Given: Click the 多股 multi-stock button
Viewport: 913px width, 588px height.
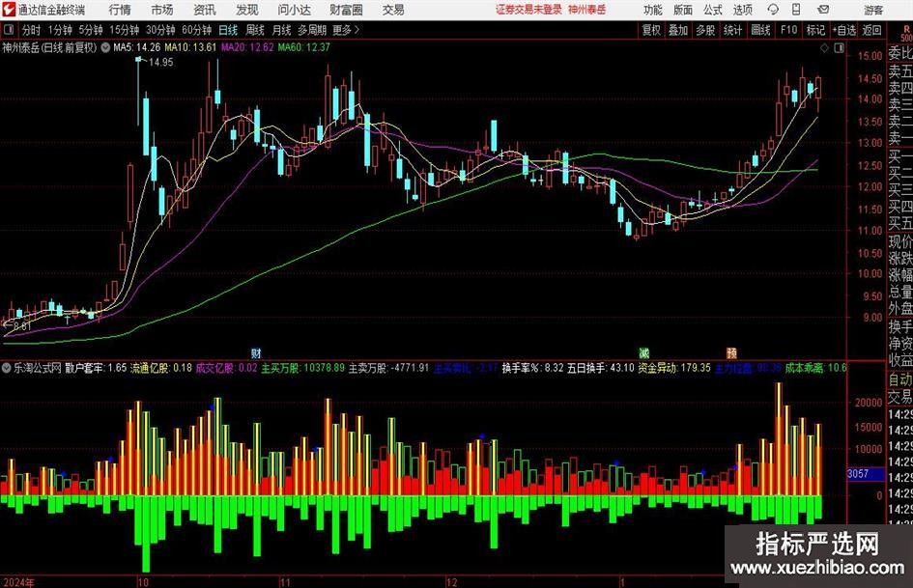Looking at the screenshot, I should 705,30.
